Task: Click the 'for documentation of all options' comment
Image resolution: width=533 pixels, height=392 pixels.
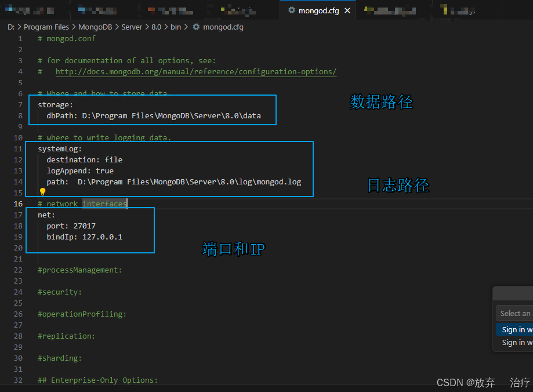Action: [x=127, y=61]
